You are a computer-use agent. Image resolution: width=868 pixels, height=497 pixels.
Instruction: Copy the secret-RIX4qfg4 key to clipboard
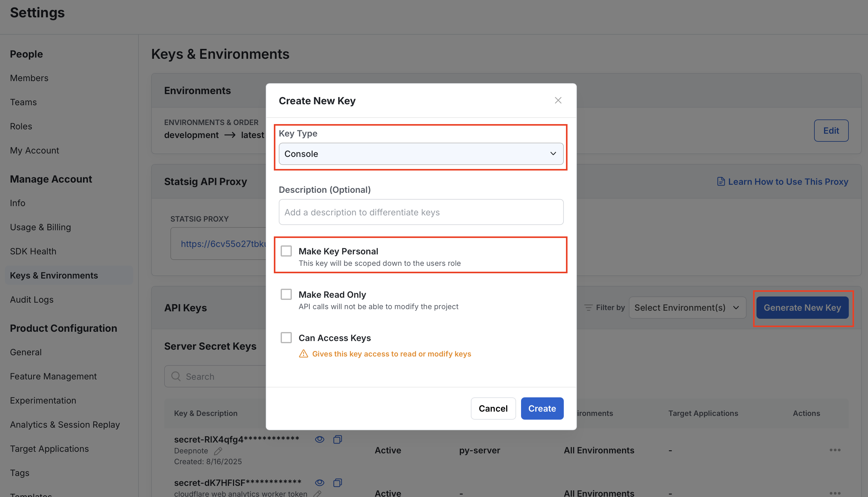coord(337,439)
